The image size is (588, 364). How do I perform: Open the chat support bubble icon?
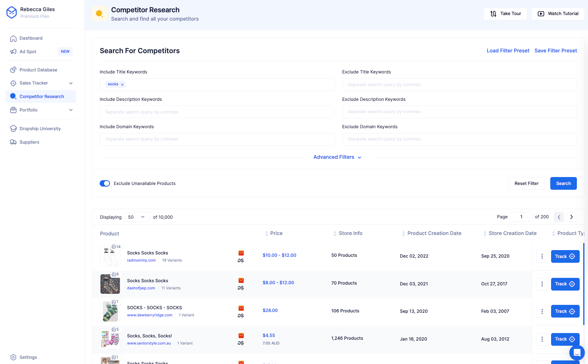577,352
